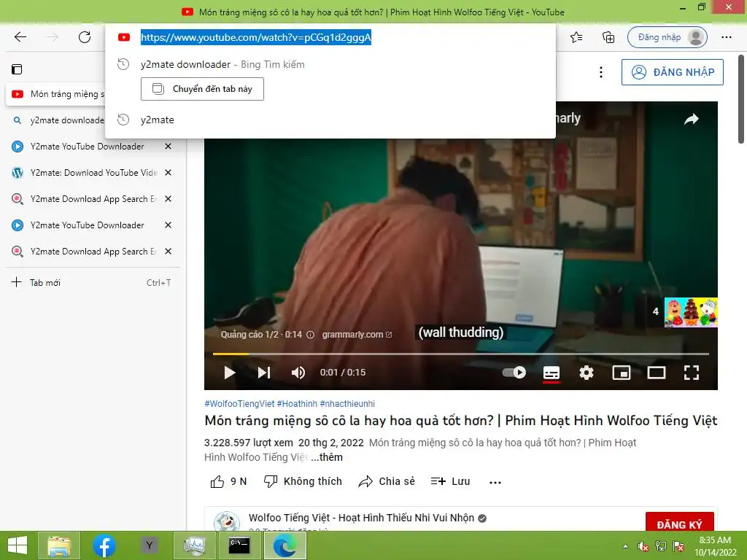Click the muted volume tray icon
747x560 pixels.
643,546
